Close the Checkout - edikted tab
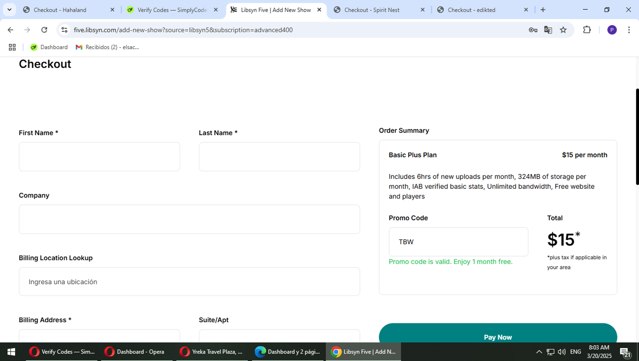Image resolution: width=639 pixels, height=361 pixels. (x=526, y=10)
